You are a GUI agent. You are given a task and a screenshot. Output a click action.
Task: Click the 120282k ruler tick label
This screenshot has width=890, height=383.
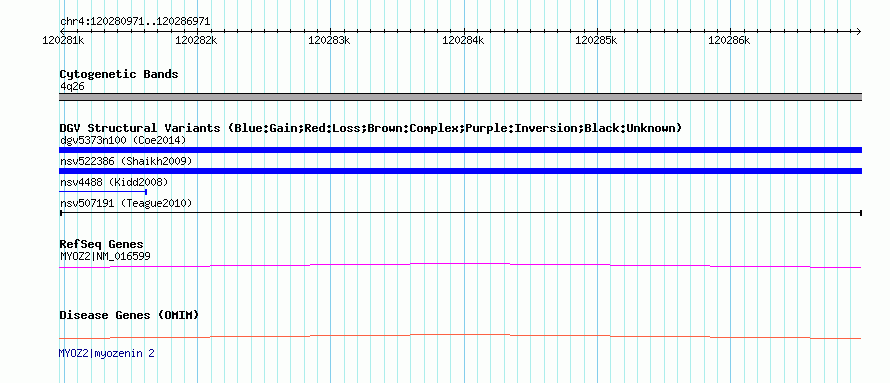point(196,40)
